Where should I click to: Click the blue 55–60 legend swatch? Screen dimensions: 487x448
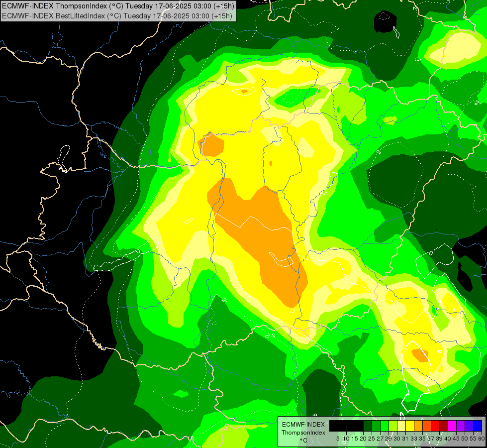478,426
